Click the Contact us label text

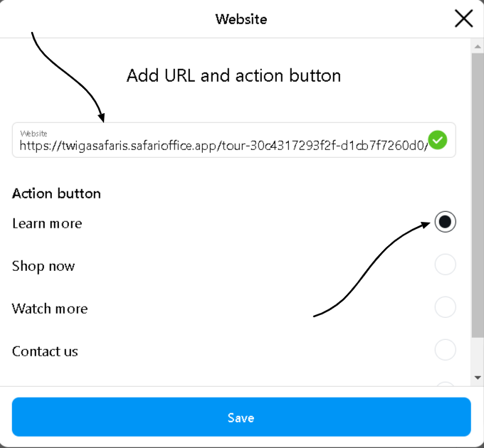45,351
